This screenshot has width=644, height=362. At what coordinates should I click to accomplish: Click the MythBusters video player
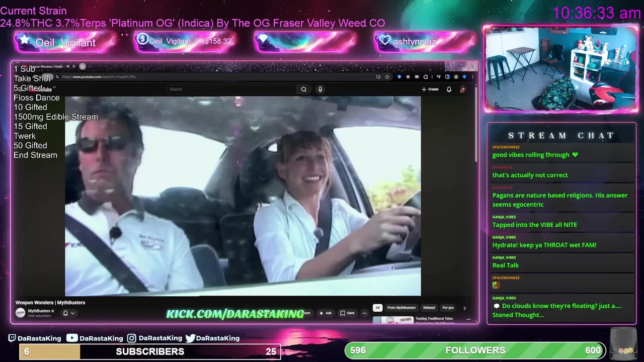point(243,196)
